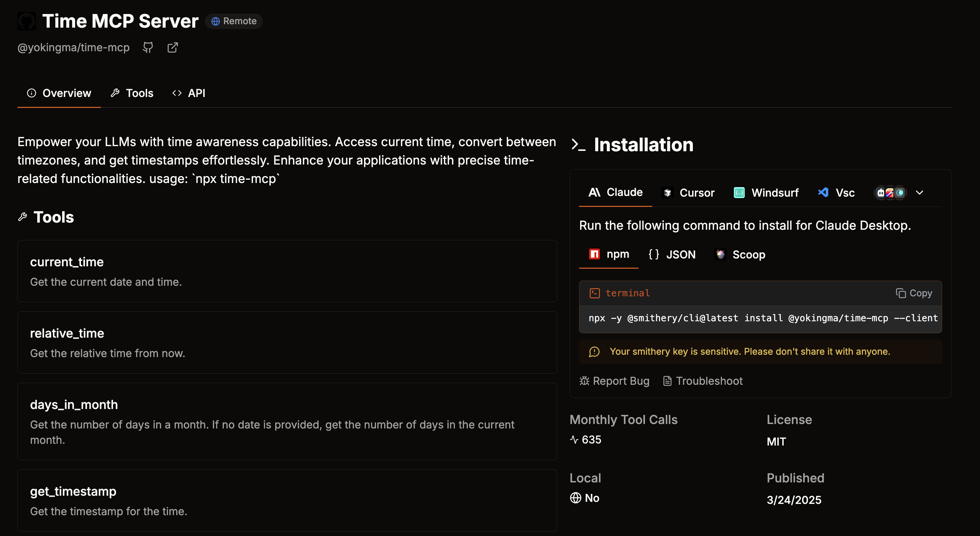Switch to the API tab
The width and height of the screenshot is (980, 536).
pos(189,93)
